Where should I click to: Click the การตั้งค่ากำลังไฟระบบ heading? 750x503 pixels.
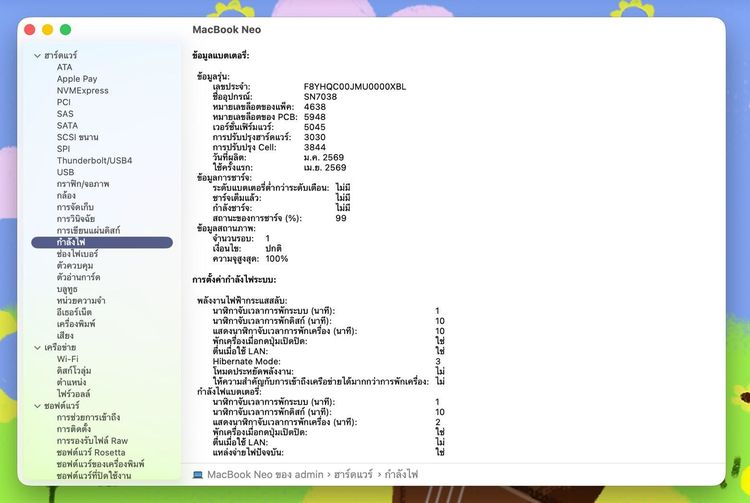pyautogui.click(x=234, y=280)
